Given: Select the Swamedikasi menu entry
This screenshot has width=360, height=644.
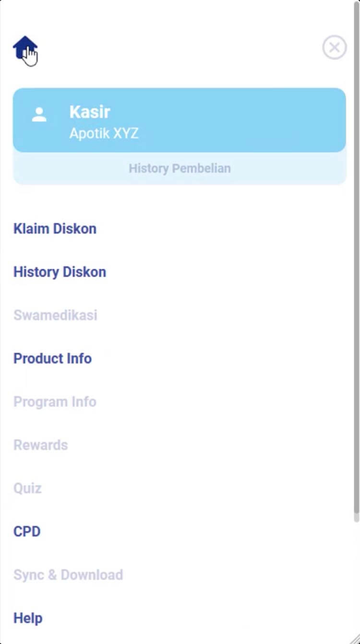Looking at the screenshot, I should (x=55, y=315).
